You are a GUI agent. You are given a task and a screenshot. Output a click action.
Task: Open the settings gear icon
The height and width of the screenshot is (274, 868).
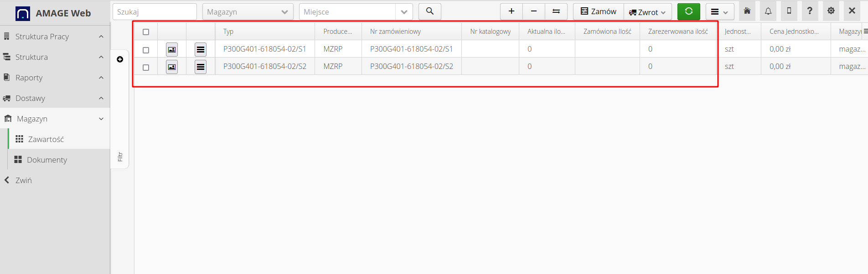(x=831, y=11)
